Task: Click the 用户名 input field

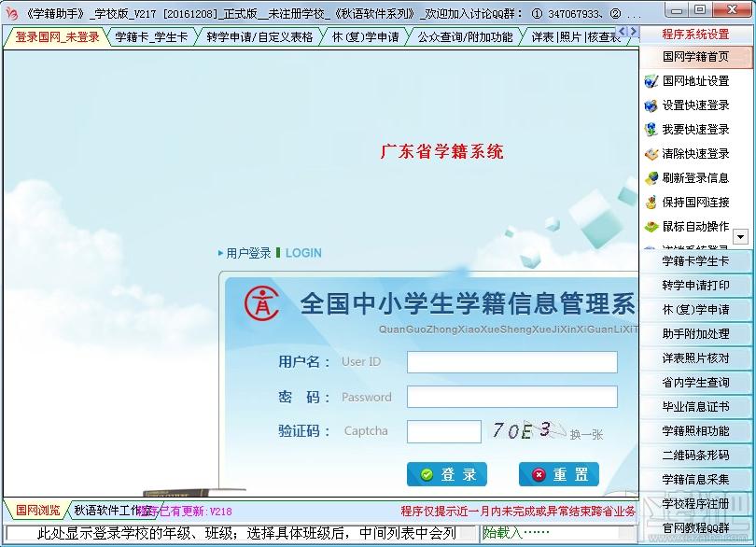Action: [x=512, y=362]
